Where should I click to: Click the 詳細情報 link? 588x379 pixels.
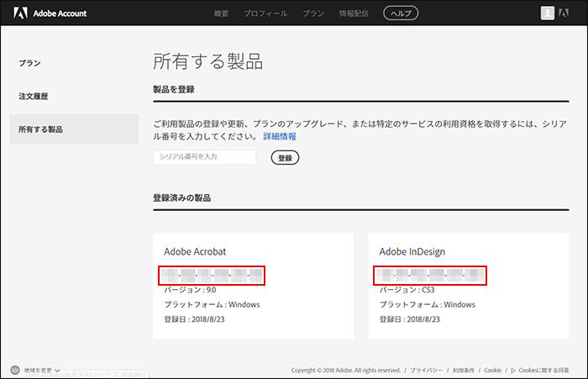coord(280,137)
